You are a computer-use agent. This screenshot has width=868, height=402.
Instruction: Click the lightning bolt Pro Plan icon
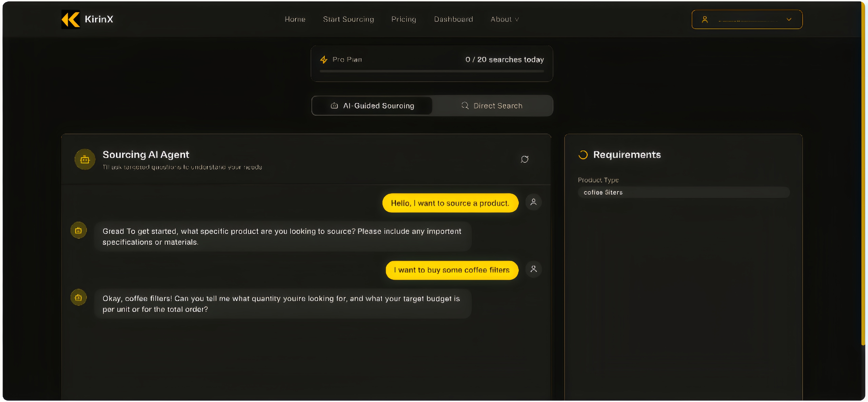coord(323,59)
